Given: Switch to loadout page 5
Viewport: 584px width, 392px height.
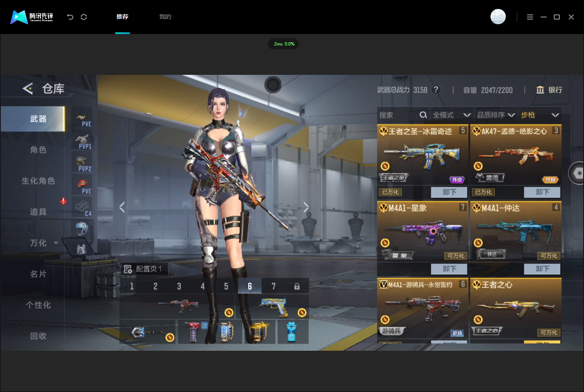Looking at the screenshot, I should pyautogui.click(x=226, y=286).
